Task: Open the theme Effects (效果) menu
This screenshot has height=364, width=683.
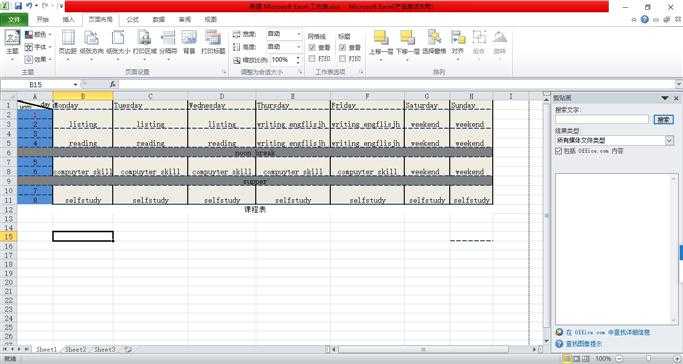Action: coord(38,59)
